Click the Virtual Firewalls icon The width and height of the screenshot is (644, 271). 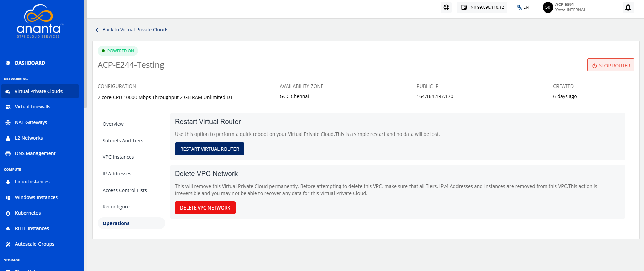[x=8, y=107]
